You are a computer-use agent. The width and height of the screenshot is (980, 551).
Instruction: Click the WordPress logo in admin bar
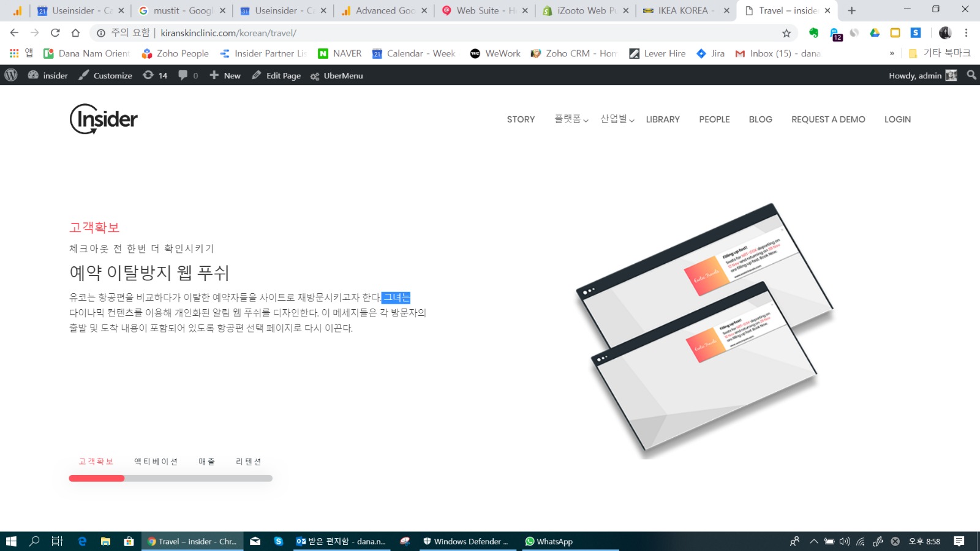[11, 75]
